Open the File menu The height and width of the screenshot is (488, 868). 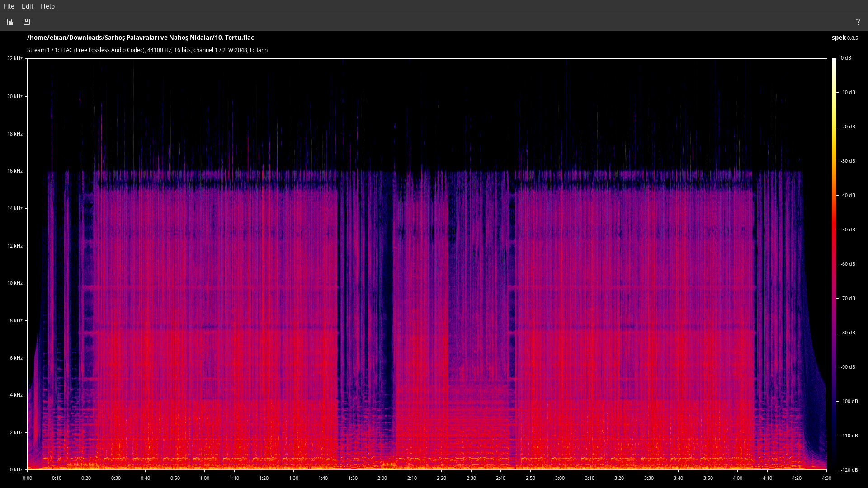tap(9, 6)
